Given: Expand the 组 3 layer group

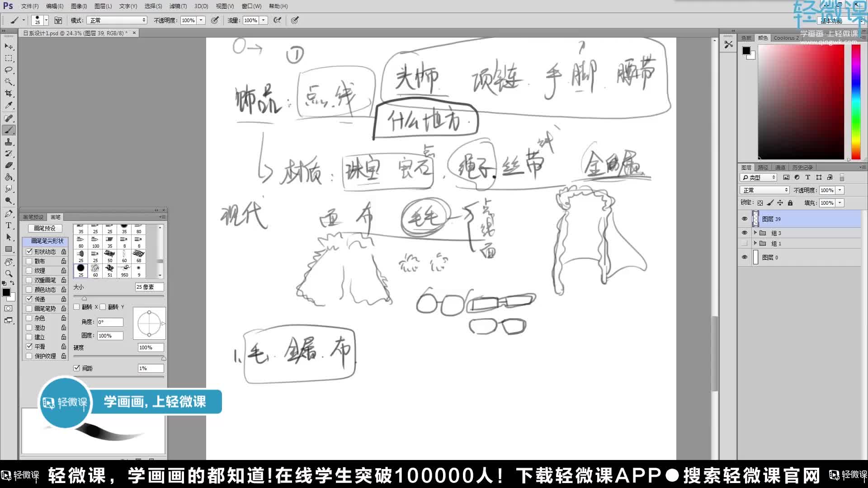Looking at the screenshot, I should 755,233.
